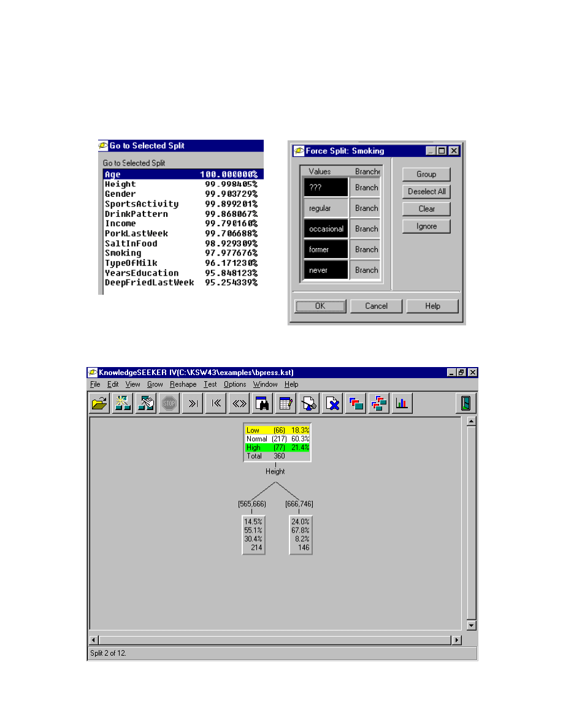Click the green High category row
This screenshot has height=728, width=563.
[x=277, y=448]
